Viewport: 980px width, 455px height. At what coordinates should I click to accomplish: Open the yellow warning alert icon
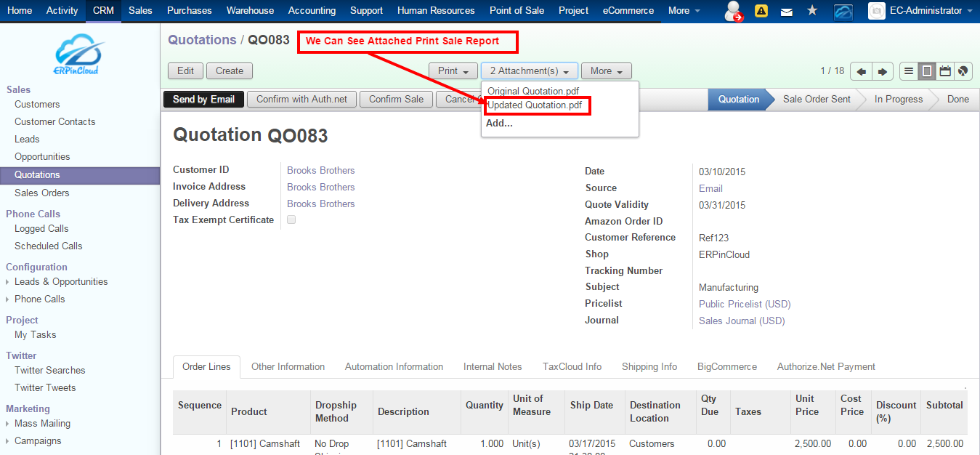coord(761,11)
